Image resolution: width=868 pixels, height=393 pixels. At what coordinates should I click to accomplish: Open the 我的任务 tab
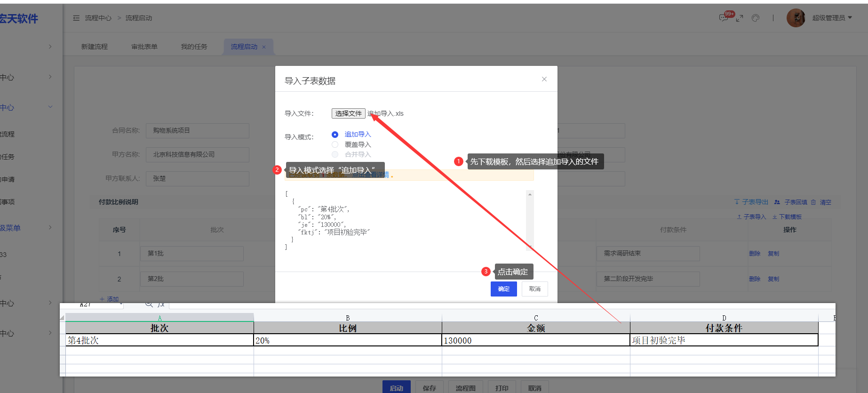click(194, 47)
